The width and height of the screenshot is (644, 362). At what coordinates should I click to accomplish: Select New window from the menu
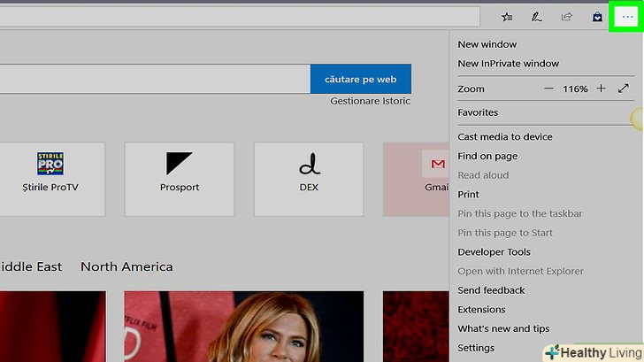tap(487, 44)
